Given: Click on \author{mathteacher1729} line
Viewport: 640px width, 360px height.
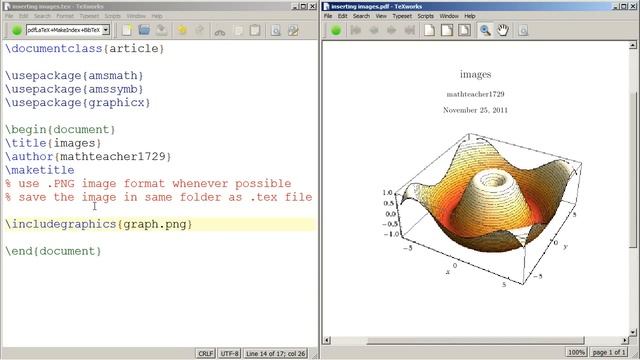Looking at the screenshot, I should coord(88,156).
